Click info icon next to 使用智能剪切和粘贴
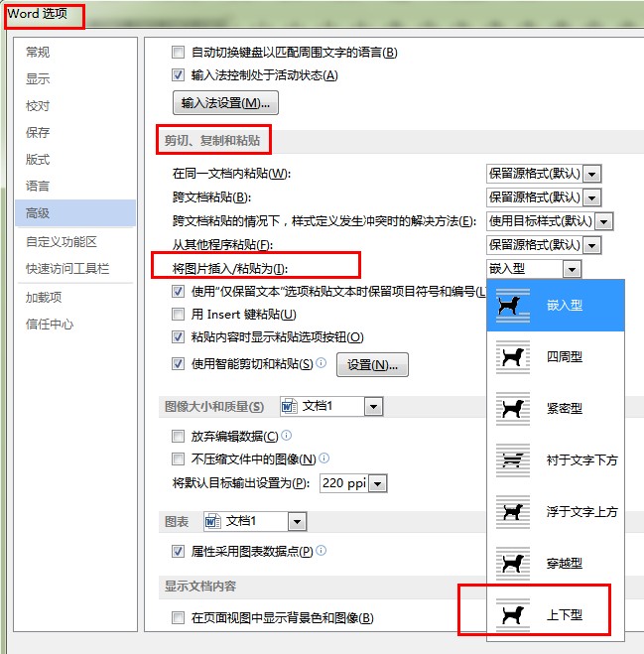The width and height of the screenshot is (644, 654). (322, 363)
